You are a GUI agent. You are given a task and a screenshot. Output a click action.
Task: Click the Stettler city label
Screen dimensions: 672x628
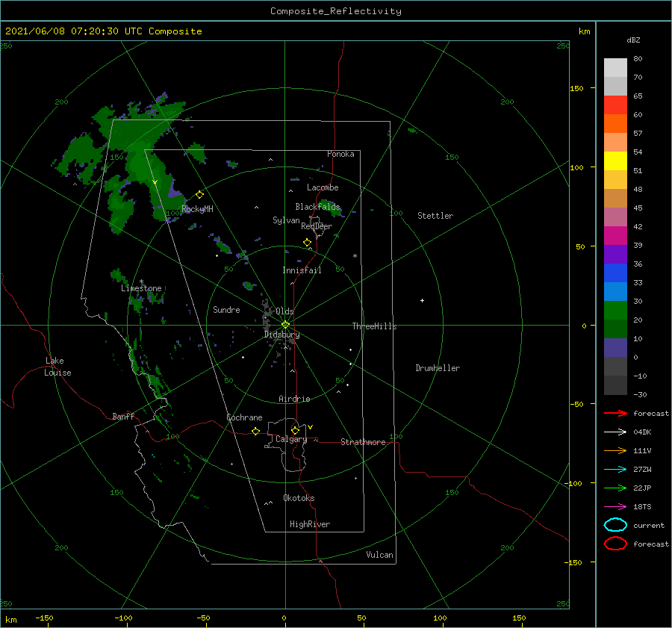click(x=435, y=216)
